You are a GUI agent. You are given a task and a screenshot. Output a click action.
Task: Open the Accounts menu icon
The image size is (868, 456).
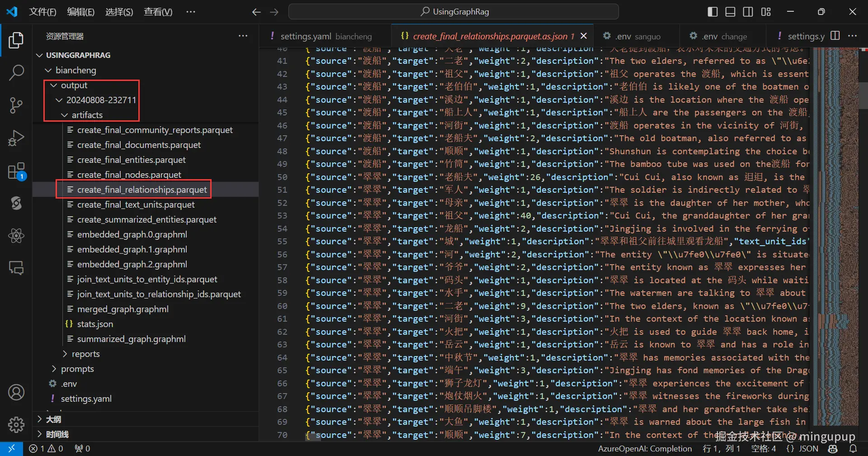click(16, 392)
